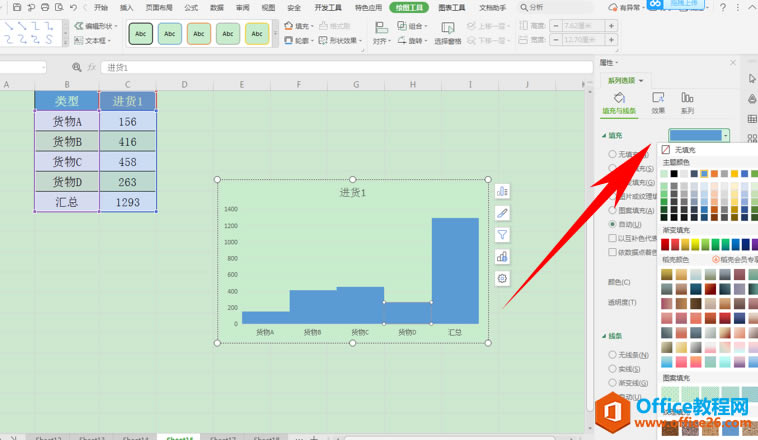
Task: Click the plus button for 宽度 width
Action: [612, 40]
